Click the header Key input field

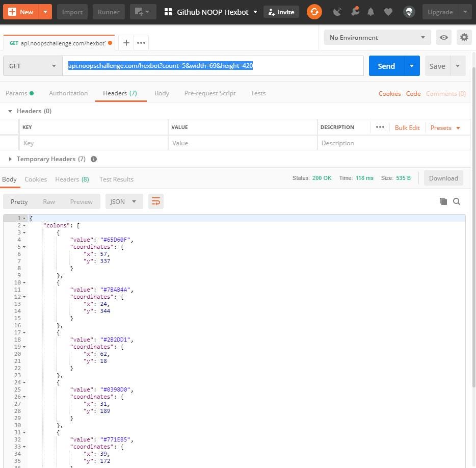click(x=93, y=143)
